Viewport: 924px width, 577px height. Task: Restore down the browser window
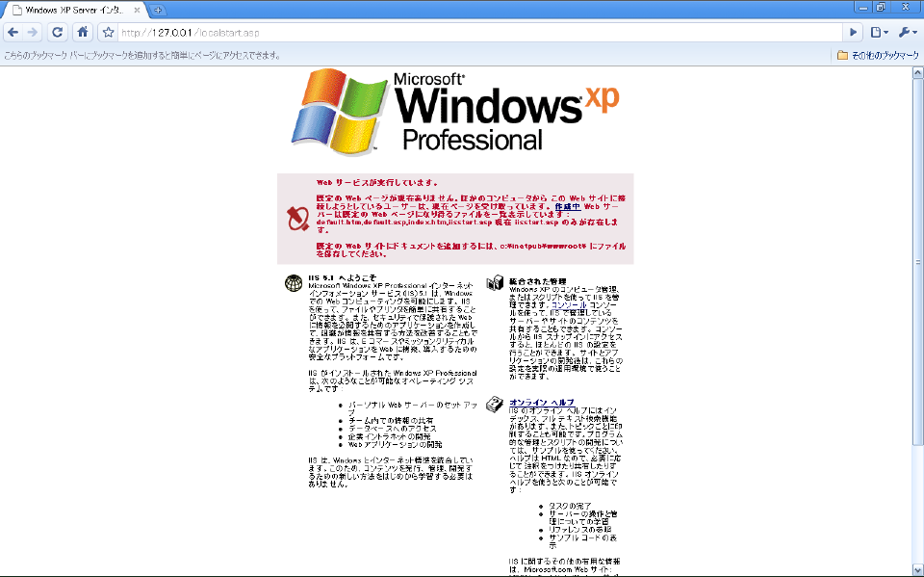tap(881, 7)
